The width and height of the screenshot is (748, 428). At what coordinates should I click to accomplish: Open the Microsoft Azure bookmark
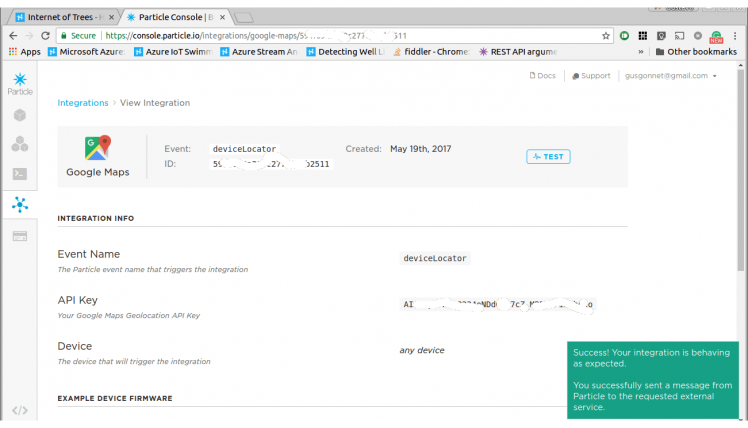pos(86,52)
